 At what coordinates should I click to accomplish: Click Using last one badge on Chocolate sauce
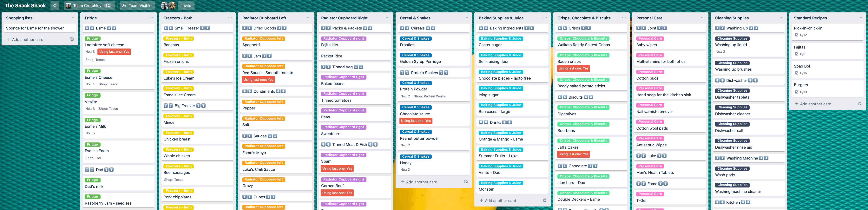(x=416, y=121)
